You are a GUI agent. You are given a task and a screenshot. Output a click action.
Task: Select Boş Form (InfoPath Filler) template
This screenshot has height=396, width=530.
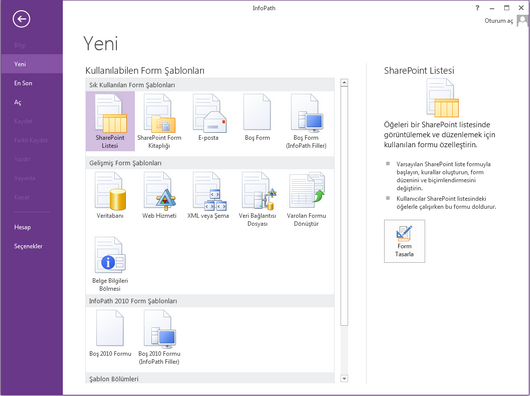306,121
